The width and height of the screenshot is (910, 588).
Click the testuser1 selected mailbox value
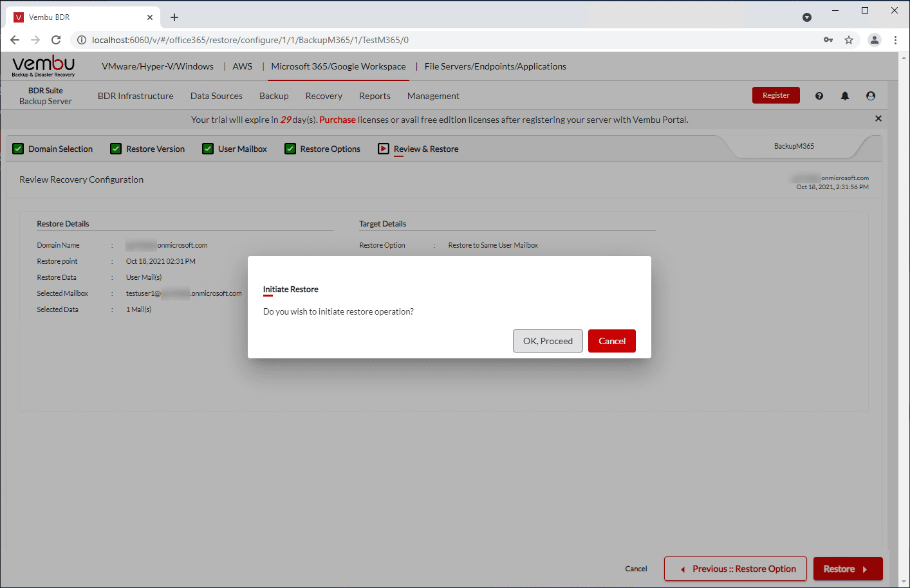184,293
